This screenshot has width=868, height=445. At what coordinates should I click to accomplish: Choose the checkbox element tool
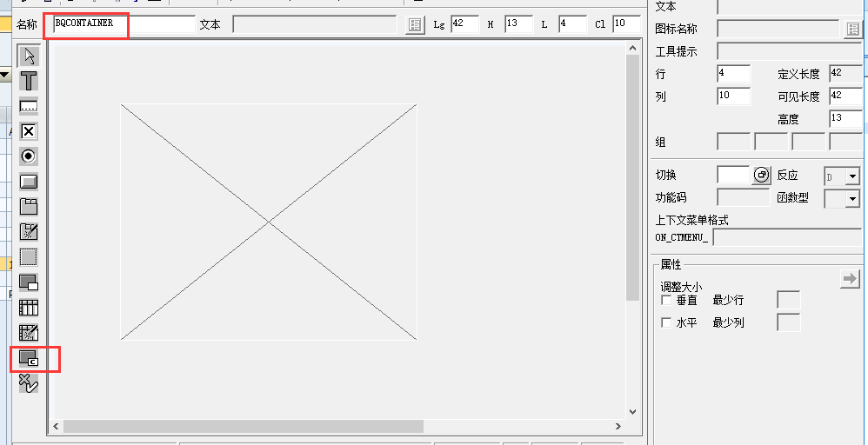[29, 131]
